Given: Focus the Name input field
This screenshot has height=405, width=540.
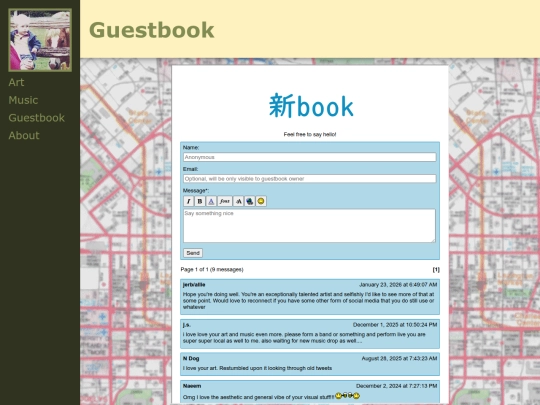Looking at the screenshot, I should [x=310, y=157].
